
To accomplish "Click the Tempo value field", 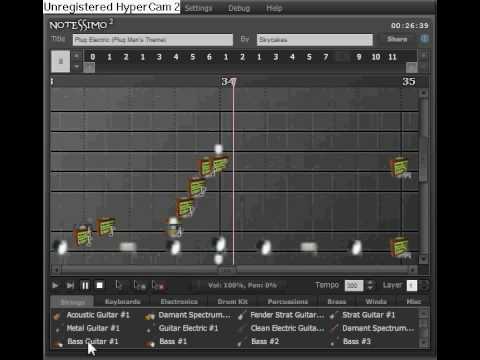I will click(354, 285).
